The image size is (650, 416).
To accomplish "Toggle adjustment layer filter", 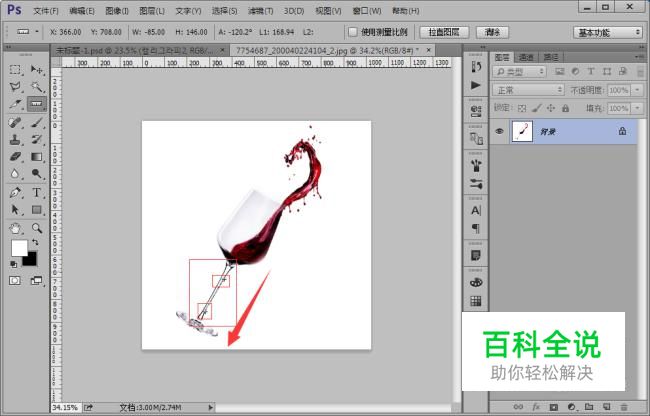I will pos(575,72).
